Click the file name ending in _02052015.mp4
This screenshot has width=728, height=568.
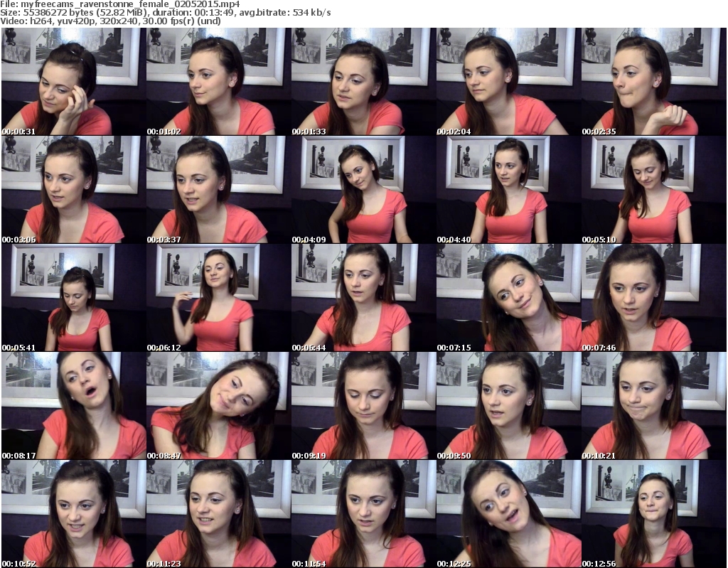click(130, 4)
